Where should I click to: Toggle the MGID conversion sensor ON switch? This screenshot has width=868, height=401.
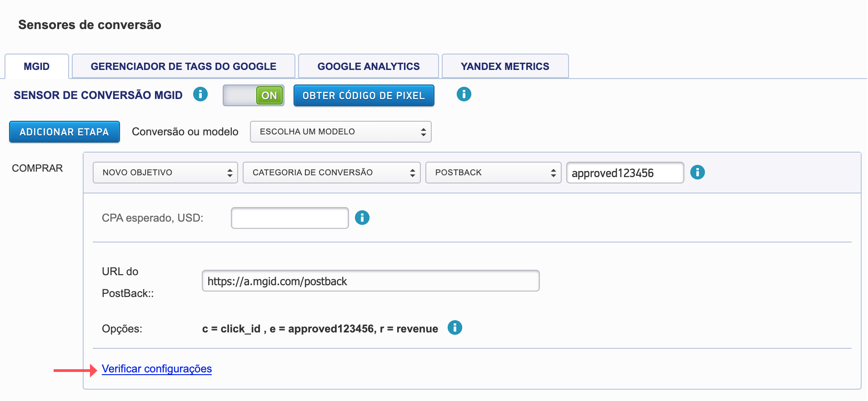pyautogui.click(x=254, y=95)
